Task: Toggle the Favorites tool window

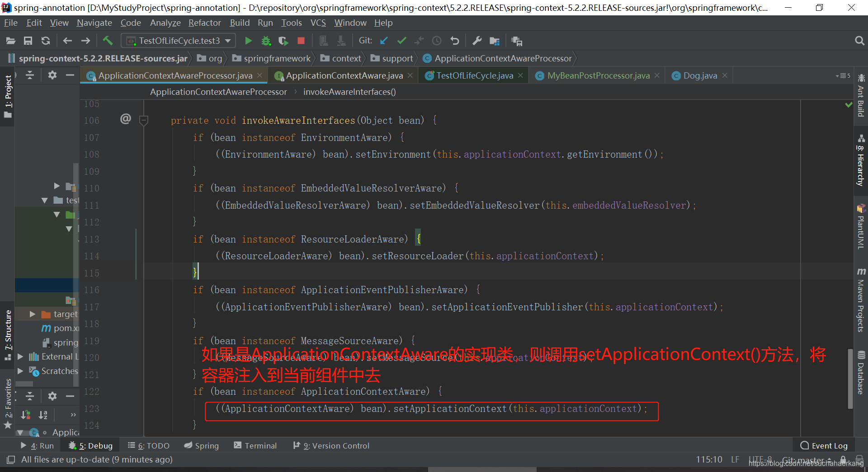Action: pyautogui.click(x=8, y=403)
